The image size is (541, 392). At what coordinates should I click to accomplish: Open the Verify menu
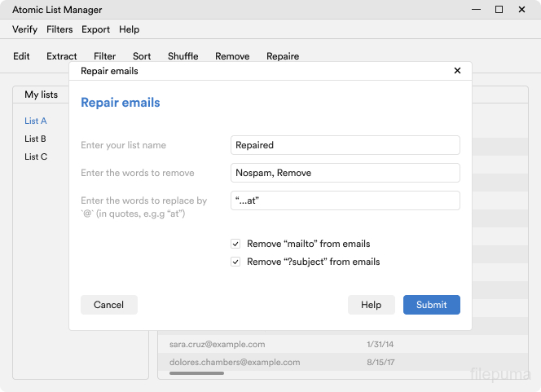point(25,29)
